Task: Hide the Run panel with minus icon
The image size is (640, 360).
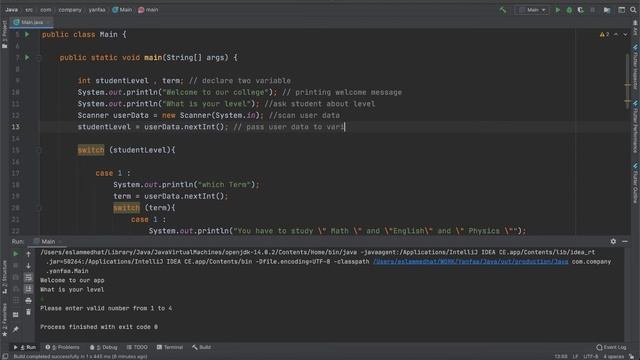Action: [x=625, y=242]
